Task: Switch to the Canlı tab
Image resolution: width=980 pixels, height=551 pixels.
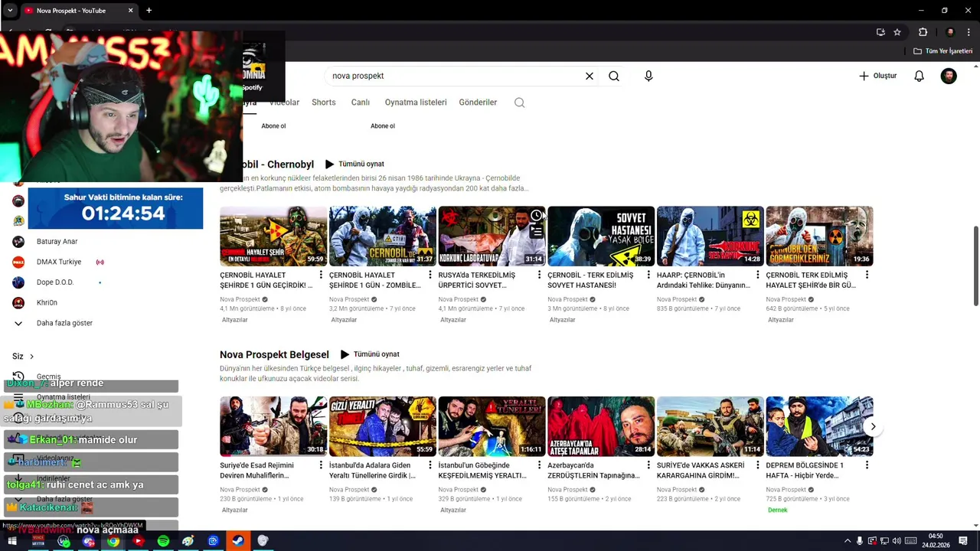Action: coord(361,103)
